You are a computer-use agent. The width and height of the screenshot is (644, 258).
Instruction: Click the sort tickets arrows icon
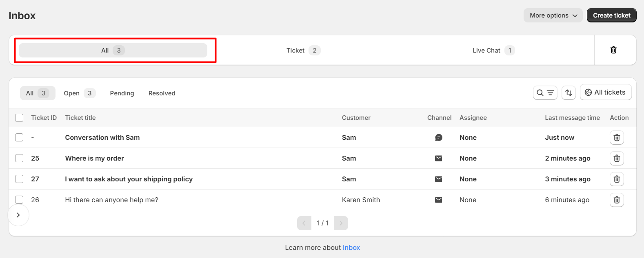[x=569, y=93]
